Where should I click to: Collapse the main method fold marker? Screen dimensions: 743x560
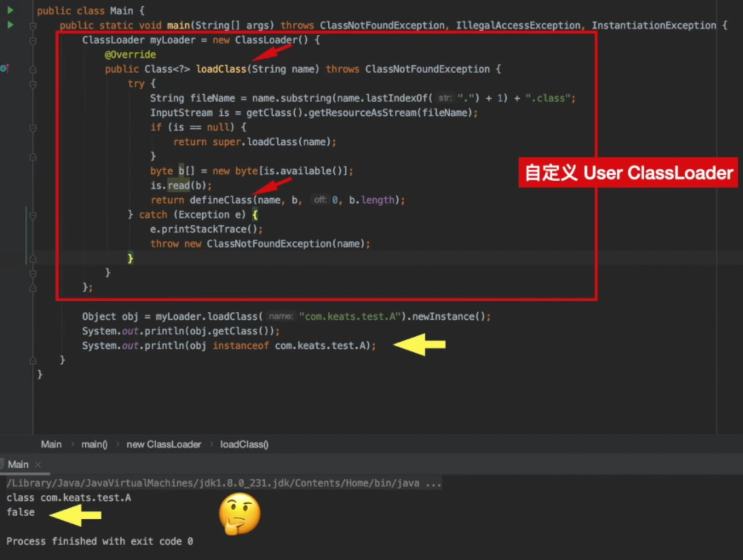(x=33, y=26)
